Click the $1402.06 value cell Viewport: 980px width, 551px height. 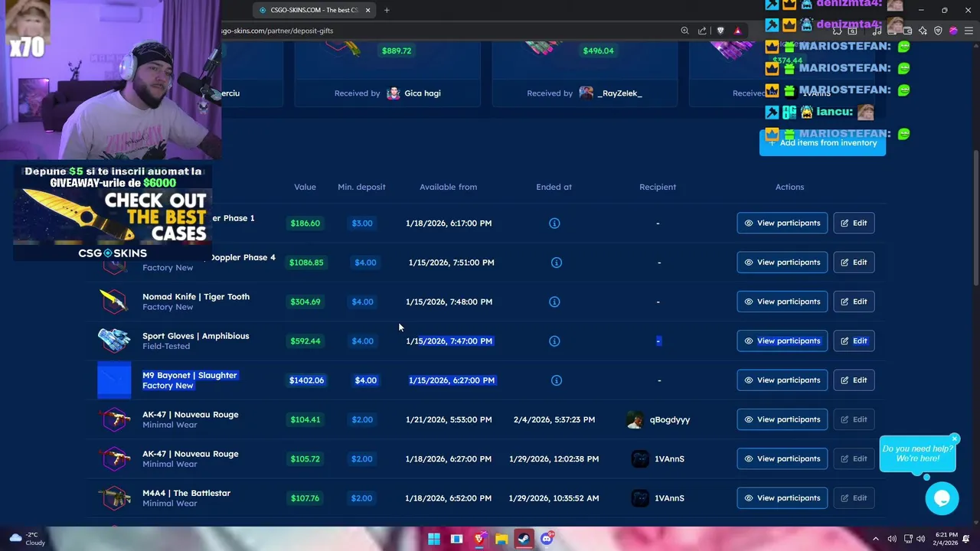pos(306,380)
